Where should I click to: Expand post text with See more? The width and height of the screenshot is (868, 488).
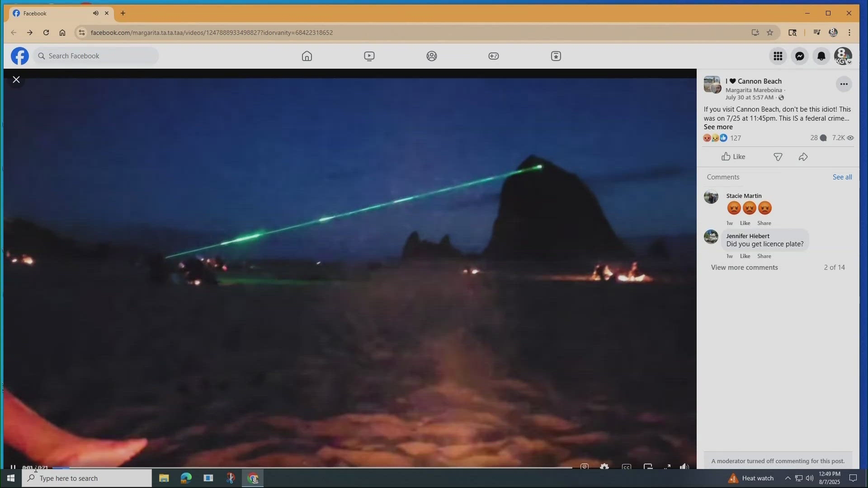pos(718,127)
